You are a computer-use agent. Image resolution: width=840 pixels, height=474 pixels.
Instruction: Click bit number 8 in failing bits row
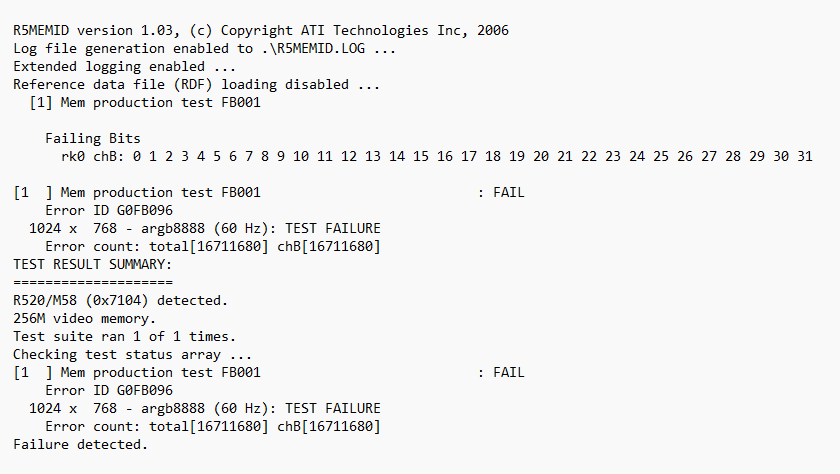click(x=265, y=157)
